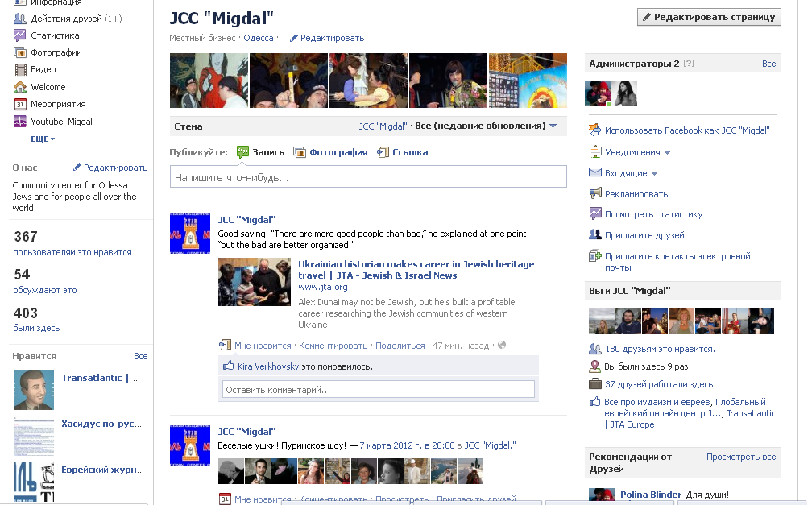
Task: Click the Видео film icon
Action: [20, 69]
